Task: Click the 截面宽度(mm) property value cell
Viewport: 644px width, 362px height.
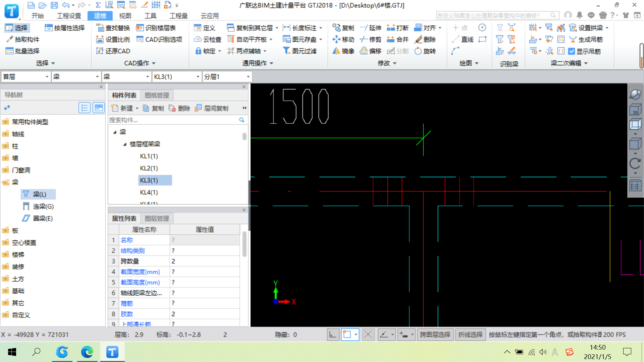Action: pos(205,272)
